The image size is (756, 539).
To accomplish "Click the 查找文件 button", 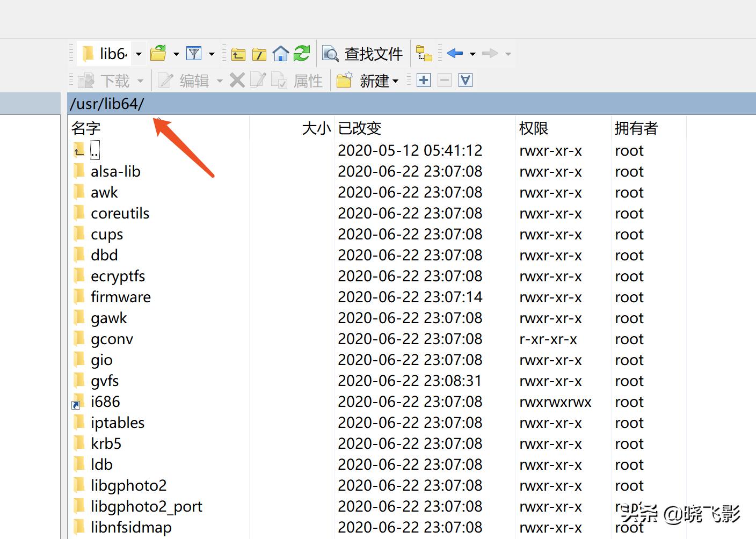I will pyautogui.click(x=373, y=53).
